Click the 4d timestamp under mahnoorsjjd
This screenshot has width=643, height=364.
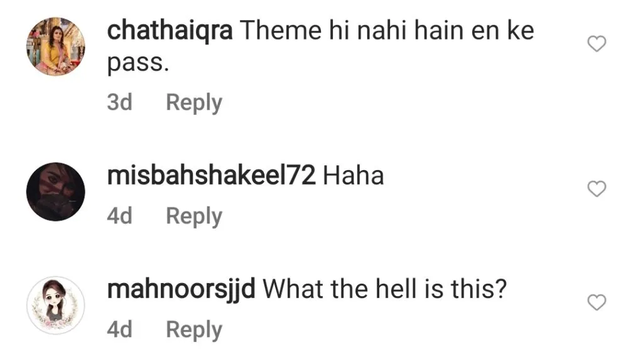pos(120,329)
